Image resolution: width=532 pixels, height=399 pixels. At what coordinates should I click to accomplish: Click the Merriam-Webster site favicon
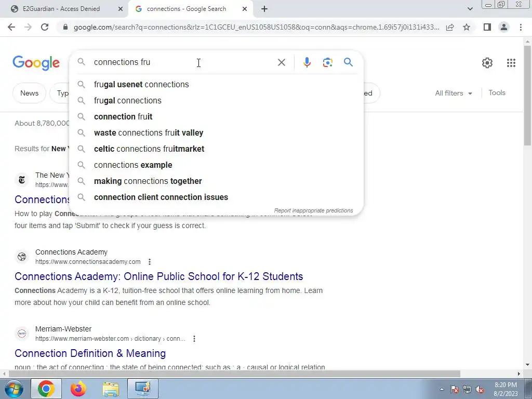pos(22,334)
